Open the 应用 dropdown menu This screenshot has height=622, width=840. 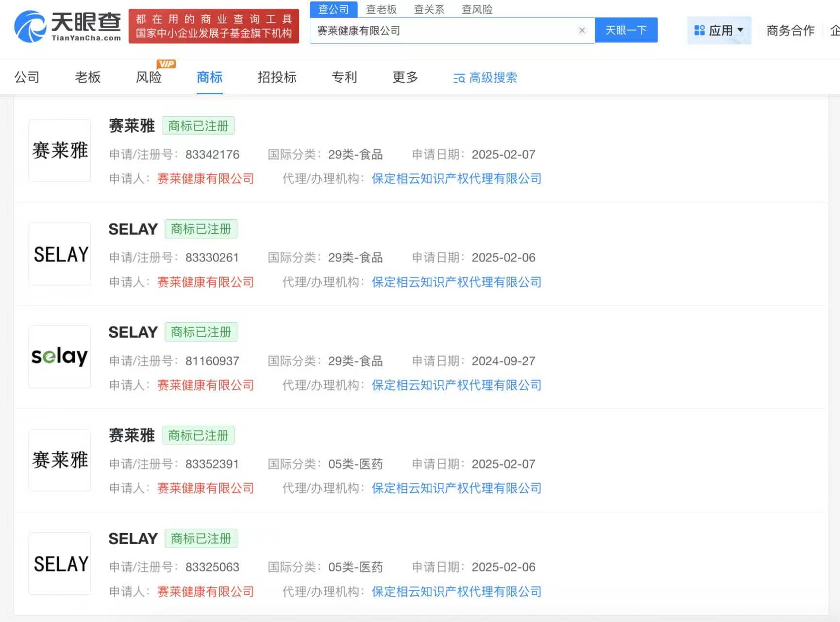pos(719,31)
